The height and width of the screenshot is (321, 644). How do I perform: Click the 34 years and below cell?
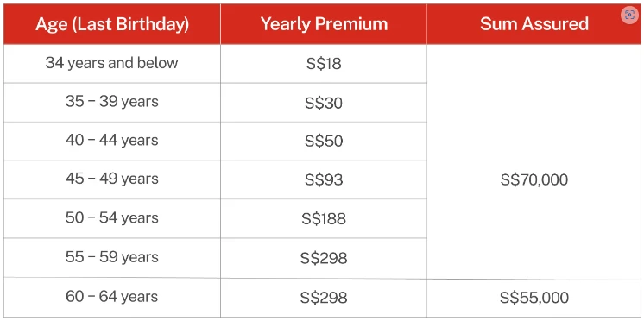(x=111, y=63)
